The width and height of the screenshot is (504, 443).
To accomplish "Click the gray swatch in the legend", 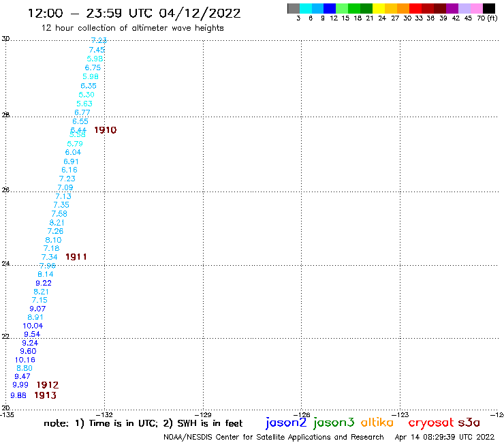I will 294,8.
